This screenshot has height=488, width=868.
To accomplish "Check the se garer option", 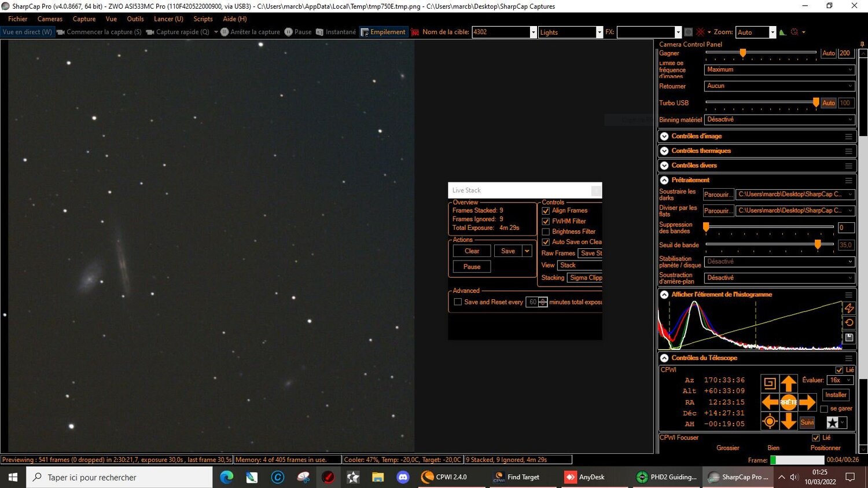I will pos(824,409).
